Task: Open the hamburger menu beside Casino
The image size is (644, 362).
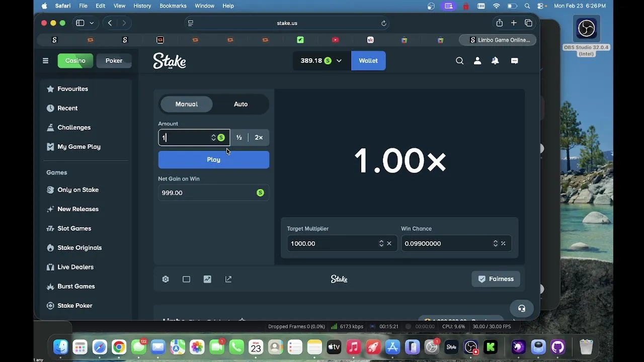Action: (x=45, y=61)
